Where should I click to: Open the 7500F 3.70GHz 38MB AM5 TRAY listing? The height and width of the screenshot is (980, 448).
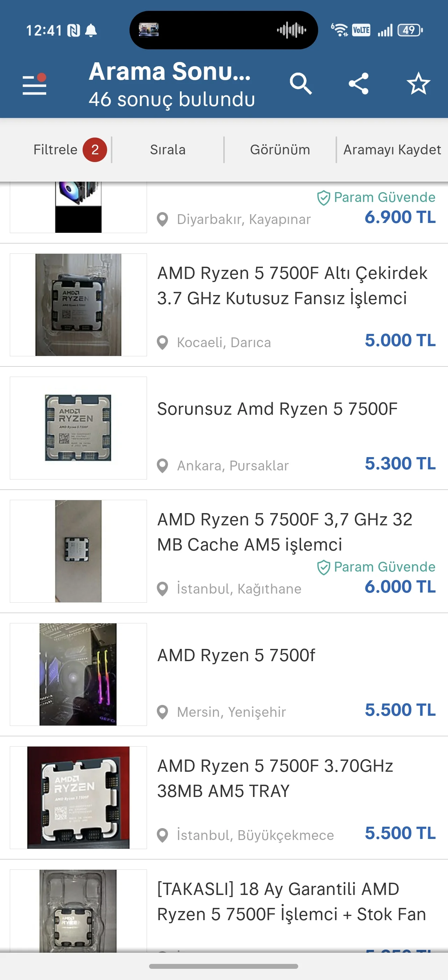[275, 778]
